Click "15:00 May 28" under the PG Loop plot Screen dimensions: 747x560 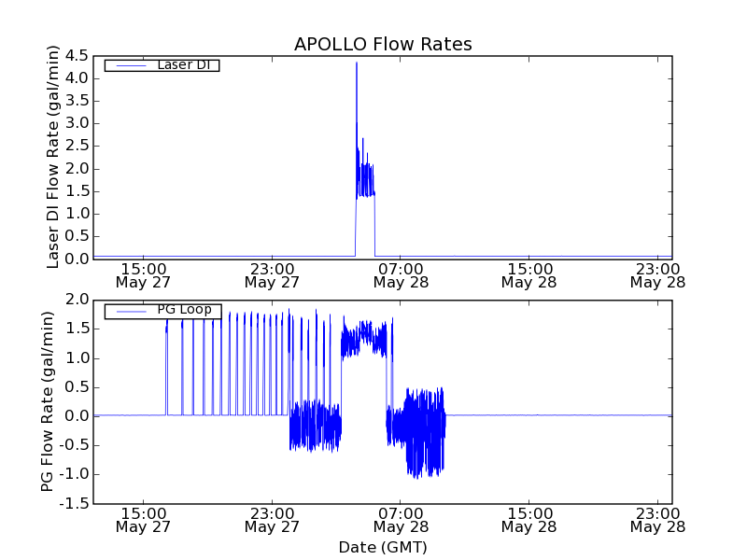coord(529,521)
